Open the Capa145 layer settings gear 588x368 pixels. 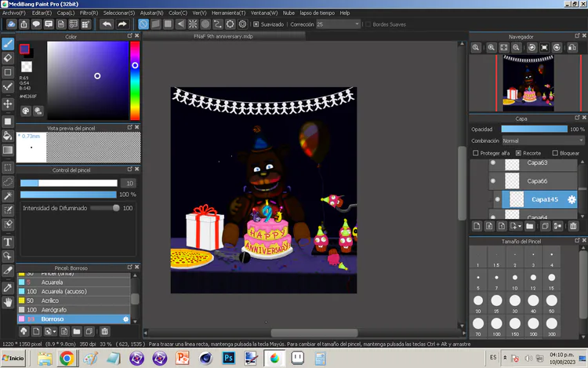tap(572, 199)
